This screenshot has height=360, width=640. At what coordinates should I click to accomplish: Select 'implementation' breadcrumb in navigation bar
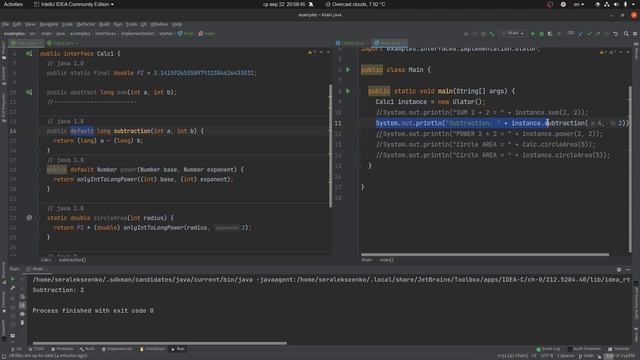pos(138,34)
